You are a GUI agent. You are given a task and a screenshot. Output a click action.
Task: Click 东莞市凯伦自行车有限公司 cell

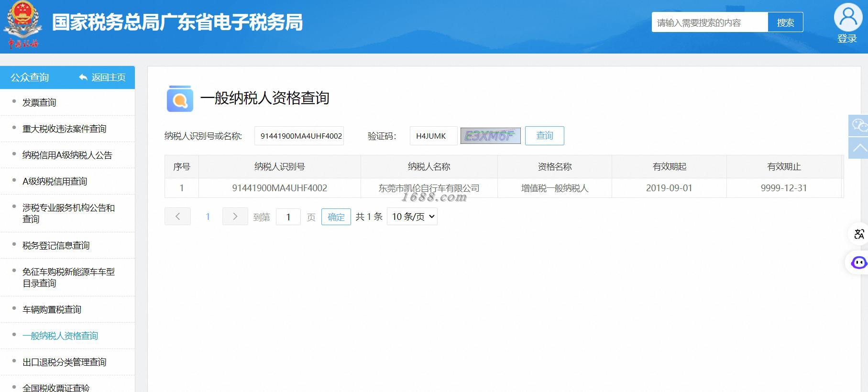coord(429,188)
